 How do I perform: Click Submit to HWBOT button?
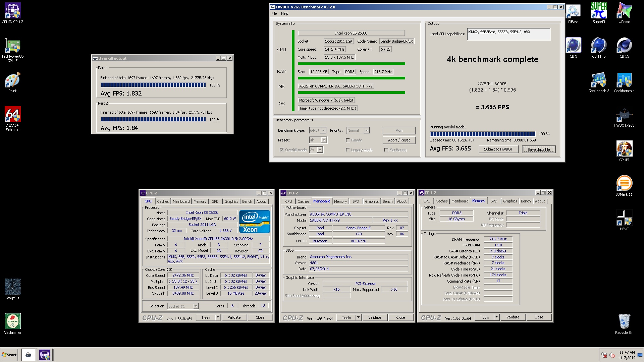pos(498,149)
